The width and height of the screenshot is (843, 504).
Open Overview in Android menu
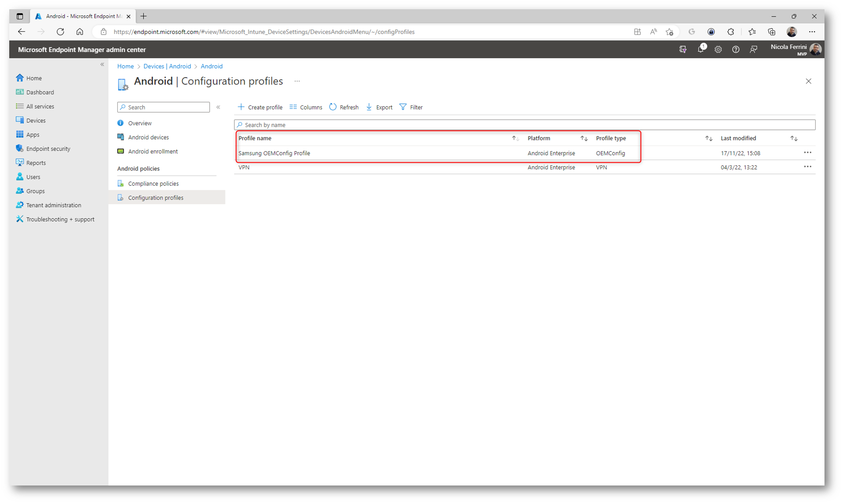140,123
